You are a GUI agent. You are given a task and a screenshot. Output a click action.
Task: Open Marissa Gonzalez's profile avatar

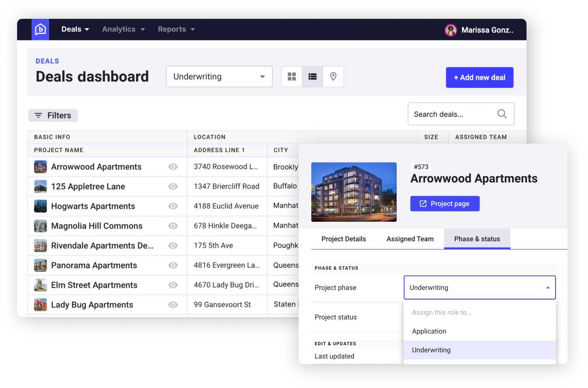tap(451, 30)
